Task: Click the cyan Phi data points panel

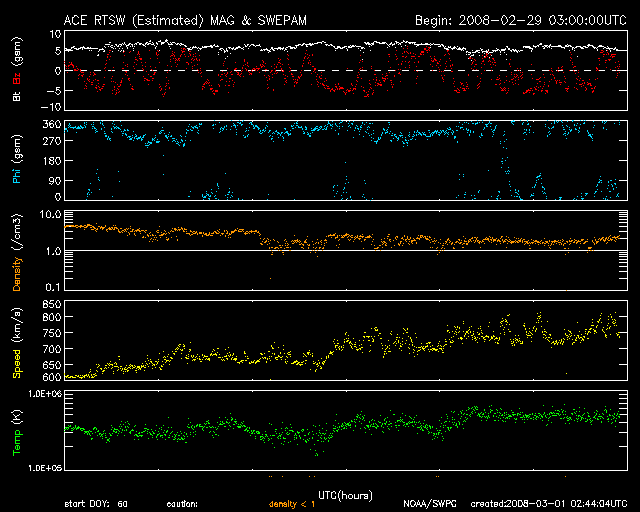Action: (300, 130)
